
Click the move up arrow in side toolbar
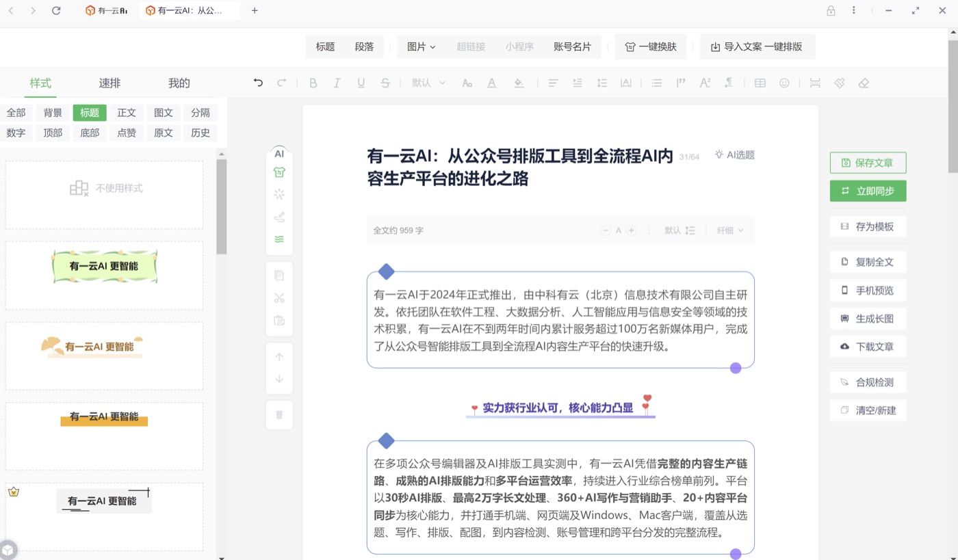[x=279, y=357]
